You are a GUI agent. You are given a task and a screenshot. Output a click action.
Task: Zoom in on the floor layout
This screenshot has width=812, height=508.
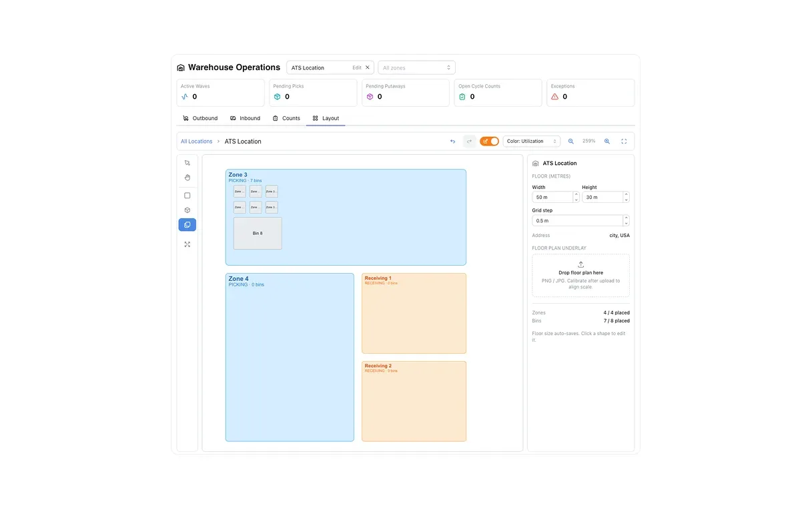click(607, 142)
